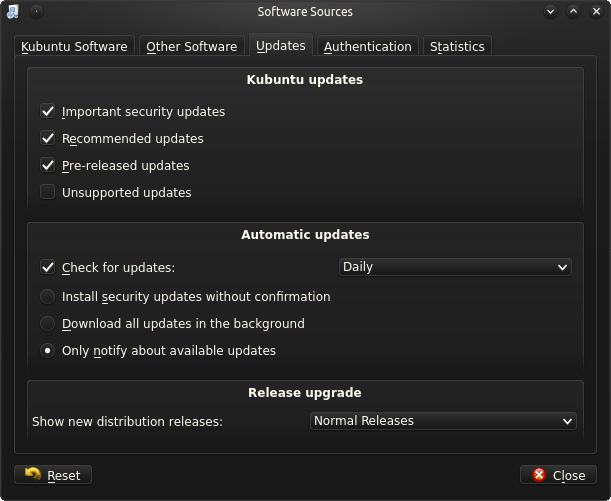
Task: Click the pin button beside the app icon
Action: pyautogui.click(x=36, y=12)
